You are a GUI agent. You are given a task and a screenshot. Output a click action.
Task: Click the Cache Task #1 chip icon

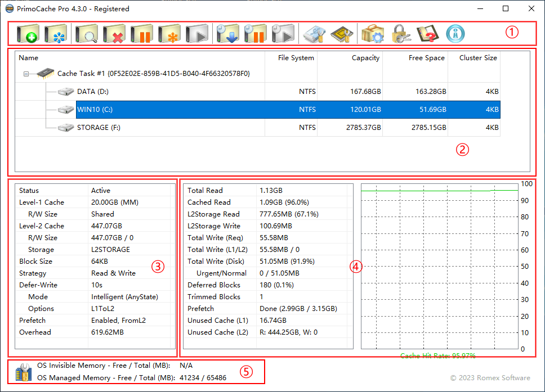[46, 73]
